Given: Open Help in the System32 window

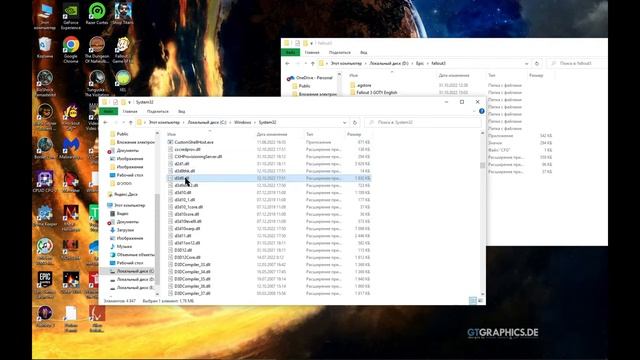Looking at the screenshot, I should 482,111.
